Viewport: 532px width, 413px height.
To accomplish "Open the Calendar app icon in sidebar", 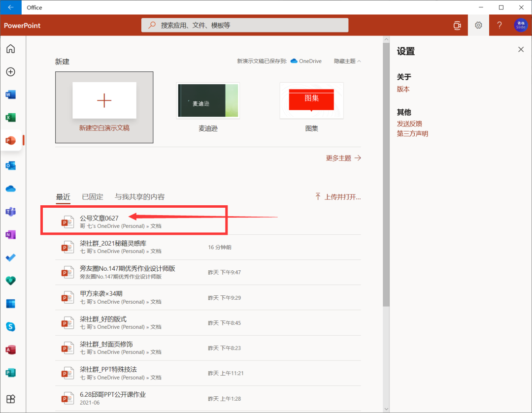I will coord(10,304).
